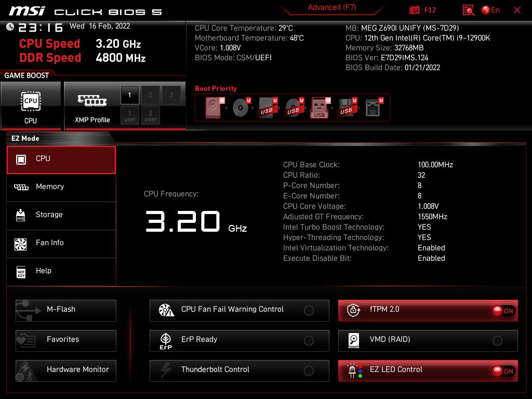This screenshot has height=399, width=532.
Task: Select the USB hard disk boot icon
Action: [x=268, y=108]
